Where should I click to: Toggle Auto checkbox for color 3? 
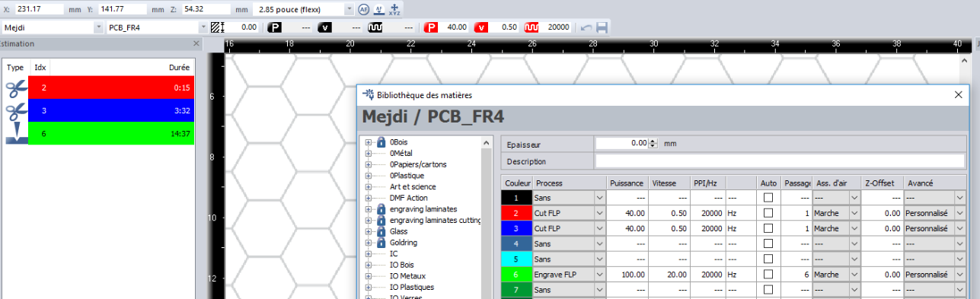click(x=768, y=228)
